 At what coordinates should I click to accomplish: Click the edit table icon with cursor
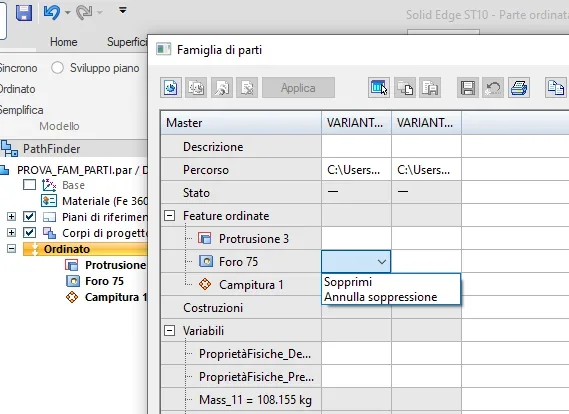coord(379,87)
